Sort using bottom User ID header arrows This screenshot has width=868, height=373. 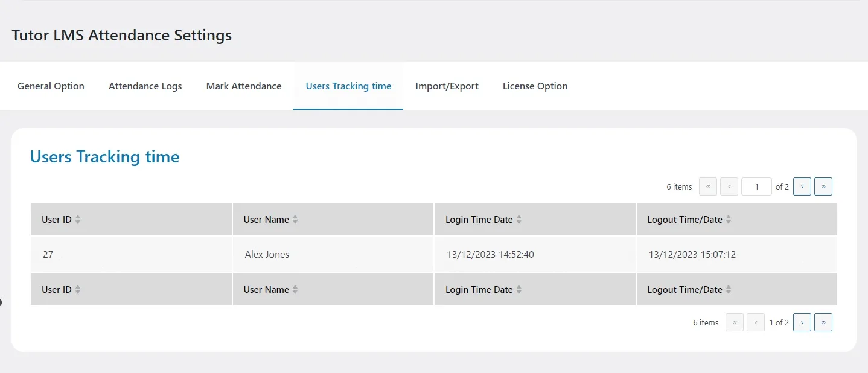click(78, 289)
